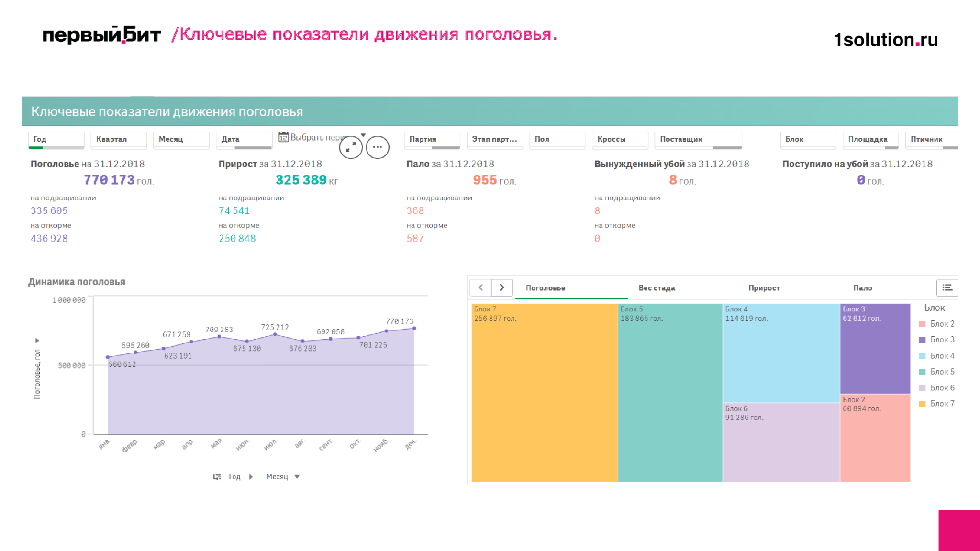Click на откорме value 436 928

49,238
